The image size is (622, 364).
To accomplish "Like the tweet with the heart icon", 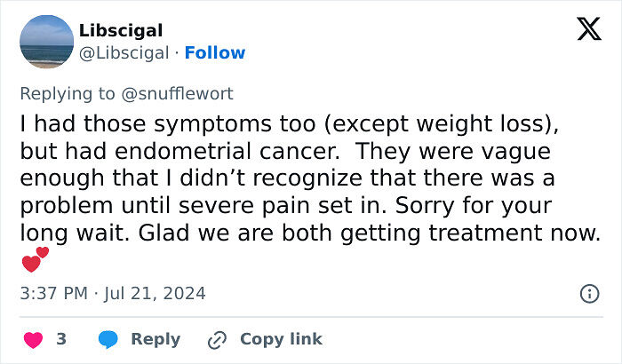I will tap(33, 339).
